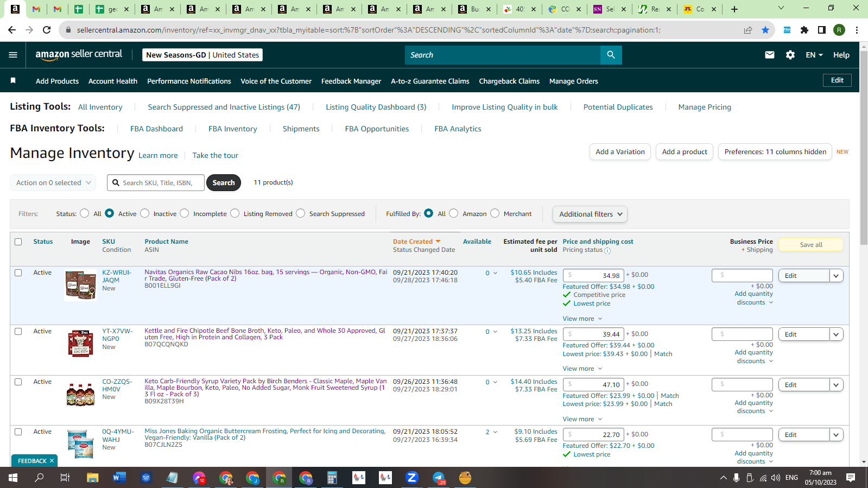Open Windows taskbar search

pos(39,478)
